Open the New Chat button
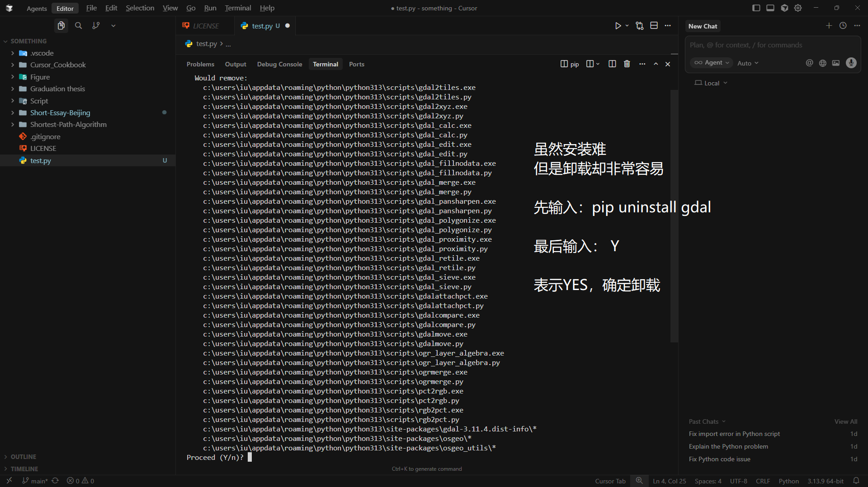Viewport: 868px width, 487px height. (x=703, y=26)
